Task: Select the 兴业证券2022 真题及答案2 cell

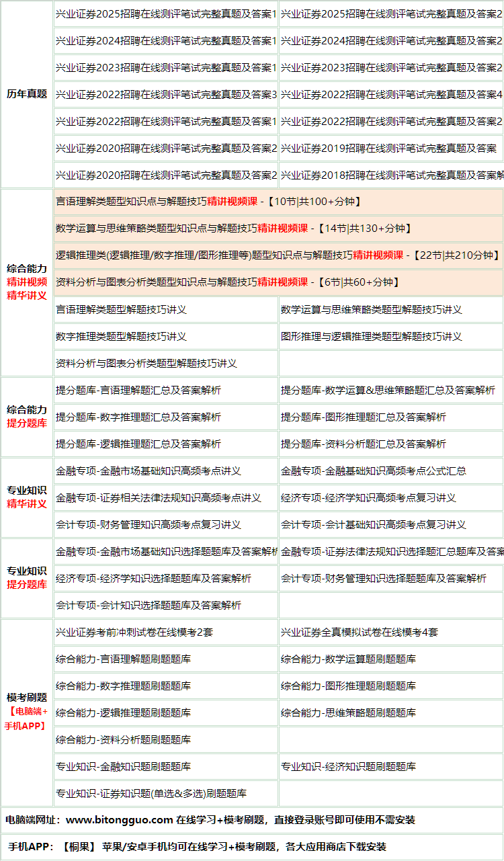Action: coord(391,122)
